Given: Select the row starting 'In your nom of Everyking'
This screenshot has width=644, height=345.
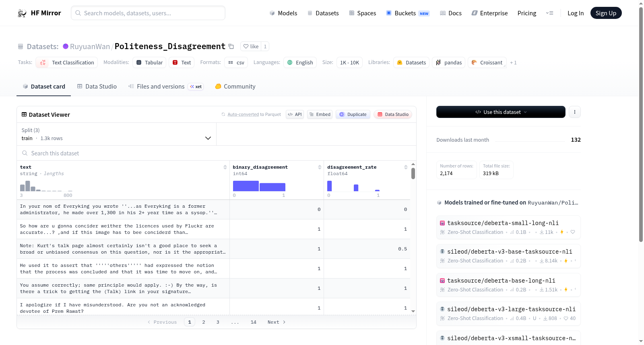Looking at the screenshot, I should 213,209.
